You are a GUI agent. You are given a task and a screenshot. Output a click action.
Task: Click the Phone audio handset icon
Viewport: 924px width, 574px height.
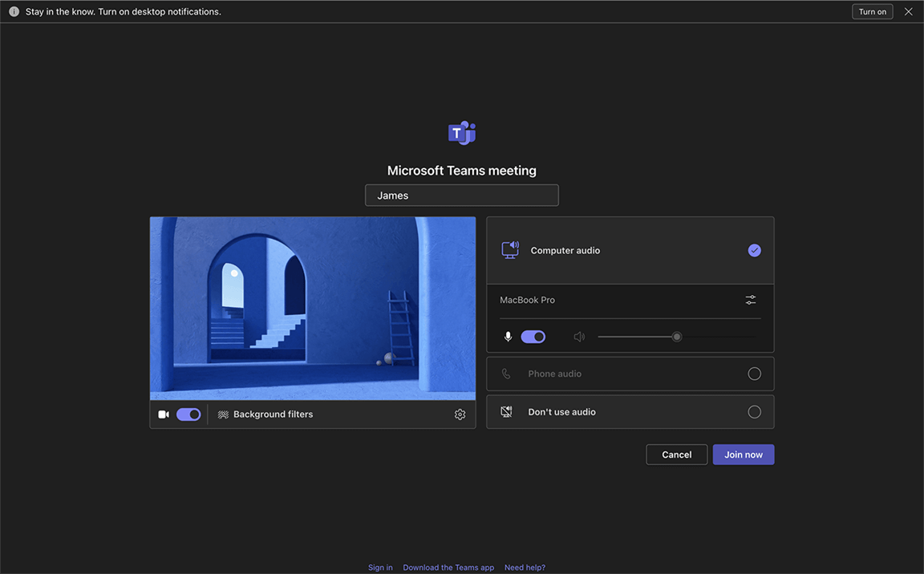click(x=505, y=374)
